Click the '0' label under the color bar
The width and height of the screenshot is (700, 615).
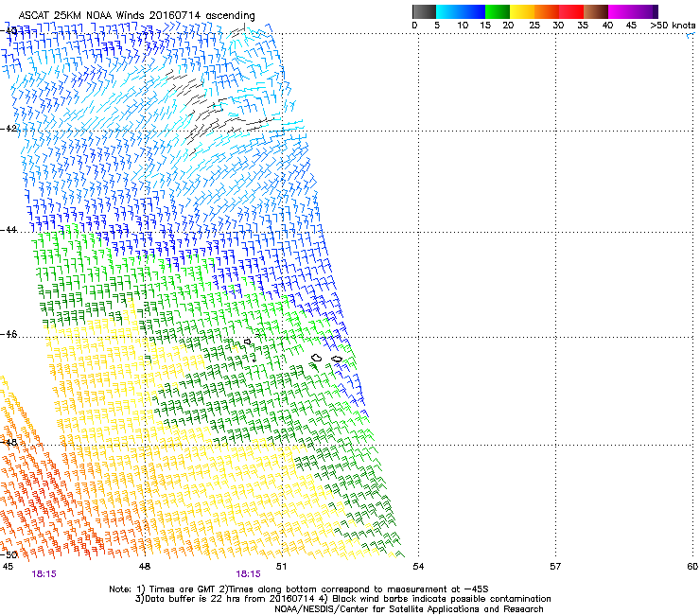click(x=414, y=26)
